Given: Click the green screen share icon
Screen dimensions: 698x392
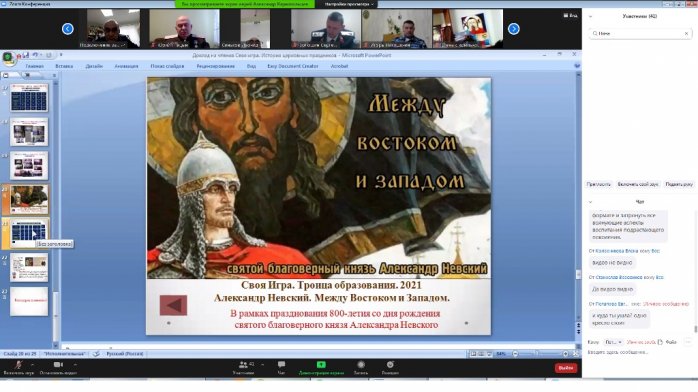Looking at the screenshot, I should 321,364.
